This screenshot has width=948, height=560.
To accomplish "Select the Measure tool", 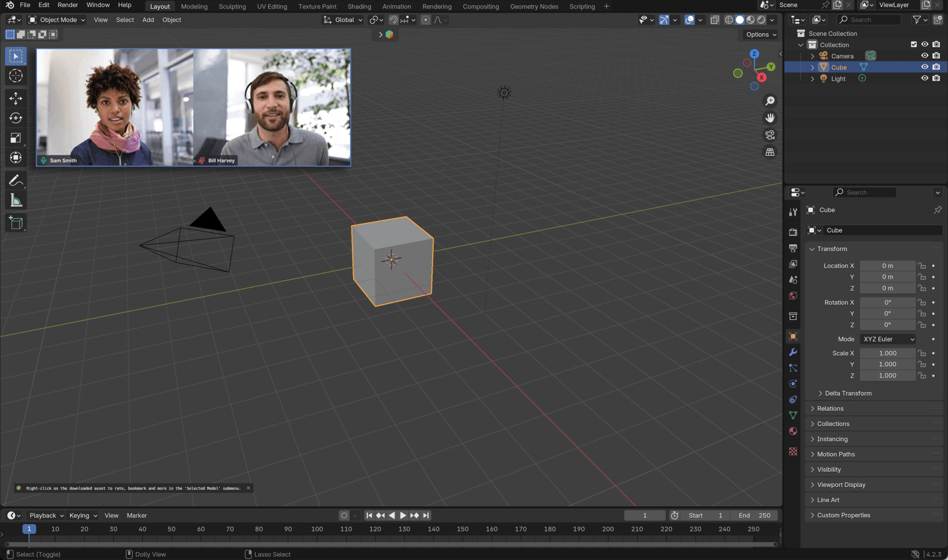I will (16, 200).
